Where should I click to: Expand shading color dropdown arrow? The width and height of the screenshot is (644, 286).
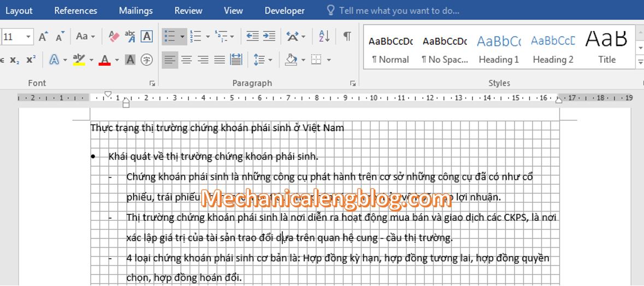304,60
